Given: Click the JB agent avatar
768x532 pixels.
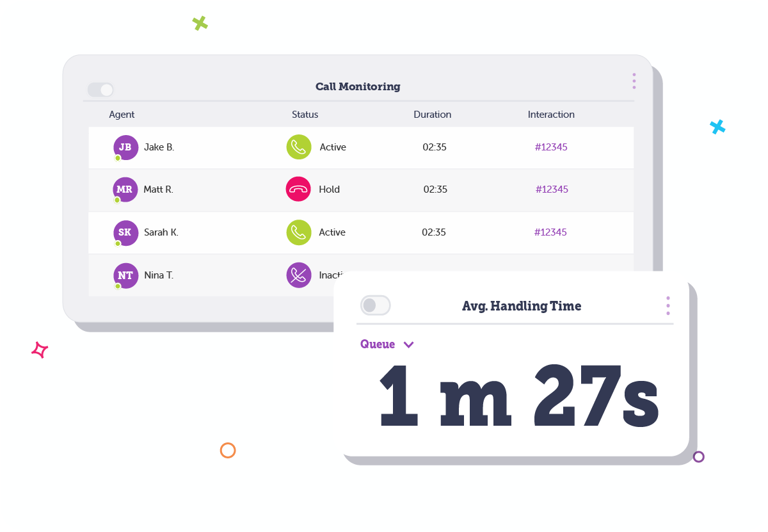Looking at the screenshot, I should 125,147.
